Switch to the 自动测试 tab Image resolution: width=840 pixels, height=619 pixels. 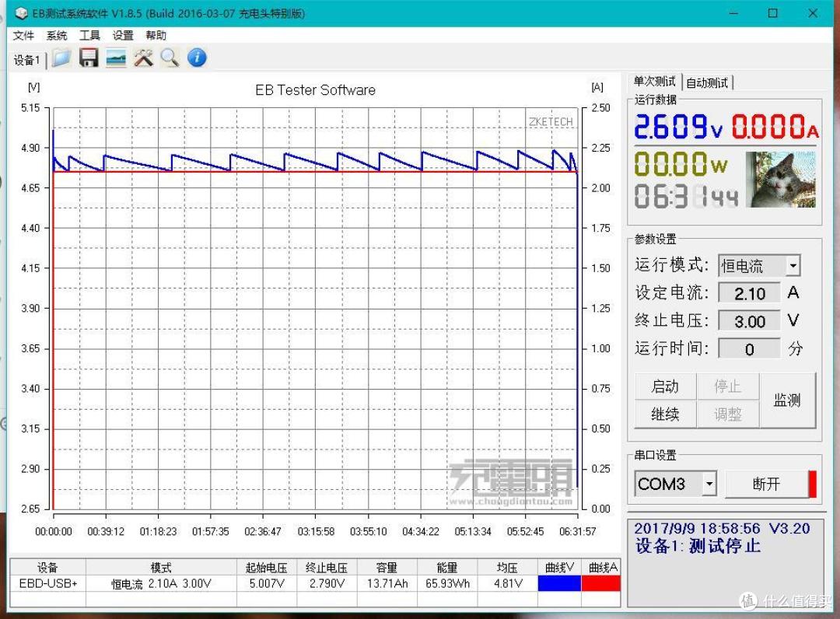tap(707, 82)
